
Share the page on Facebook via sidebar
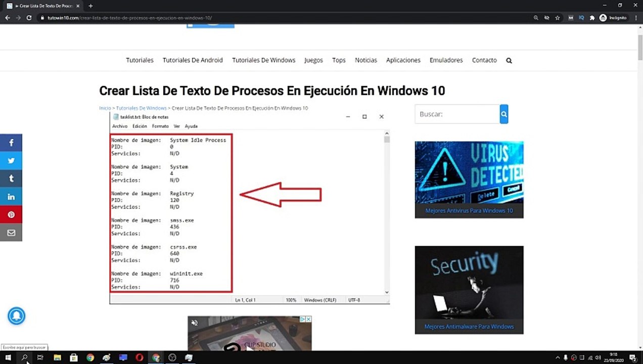click(11, 143)
